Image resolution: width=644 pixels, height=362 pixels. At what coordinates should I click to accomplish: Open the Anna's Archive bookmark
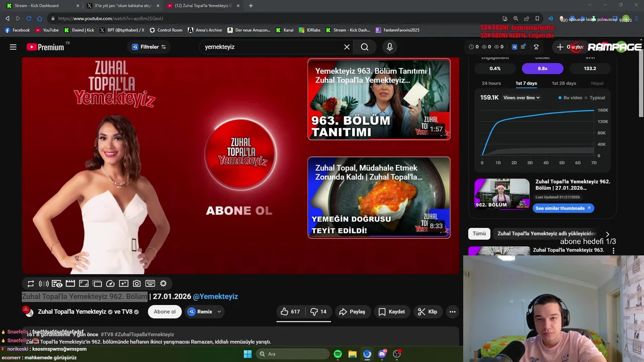pyautogui.click(x=205, y=30)
